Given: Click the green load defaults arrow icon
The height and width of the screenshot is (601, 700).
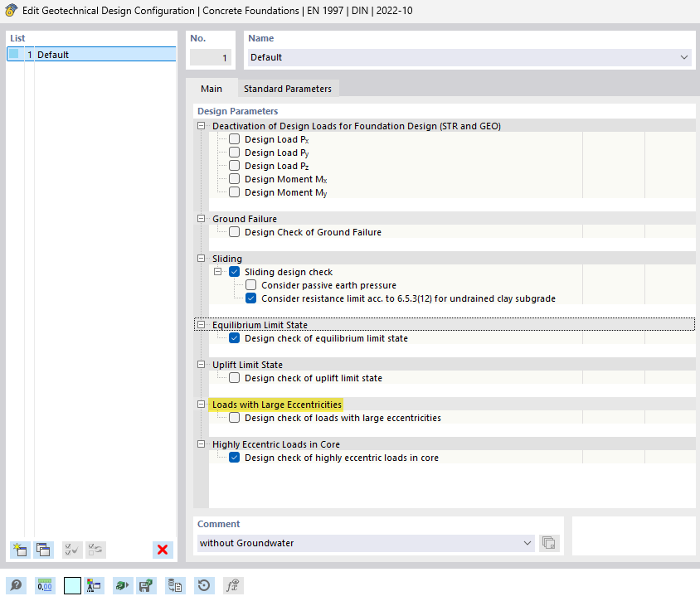Looking at the screenshot, I should pyautogui.click(x=122, y=585).
